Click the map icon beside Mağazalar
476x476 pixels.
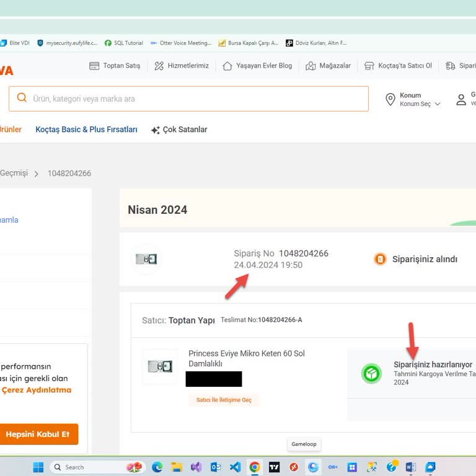tap(311, 66)
